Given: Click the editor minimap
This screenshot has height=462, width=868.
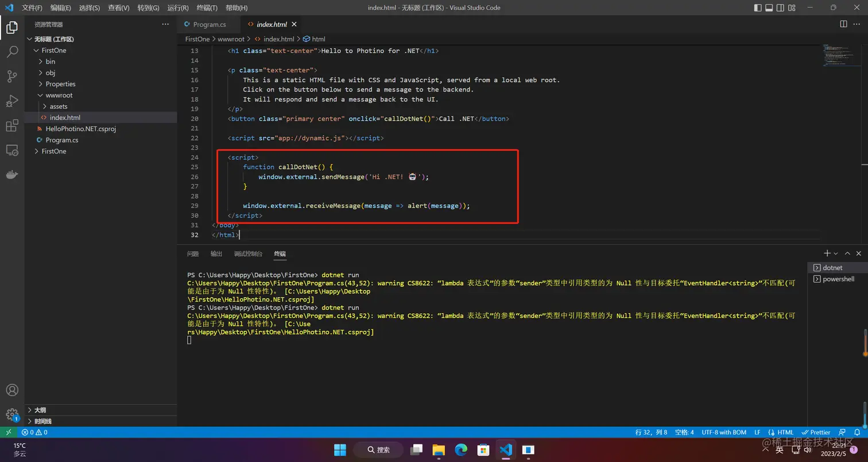Looking at the screenshot, I should [843, 55].
